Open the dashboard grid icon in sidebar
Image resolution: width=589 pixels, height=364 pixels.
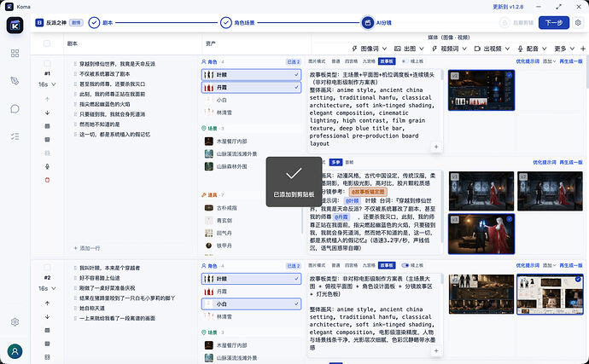[x=15, y=54]
